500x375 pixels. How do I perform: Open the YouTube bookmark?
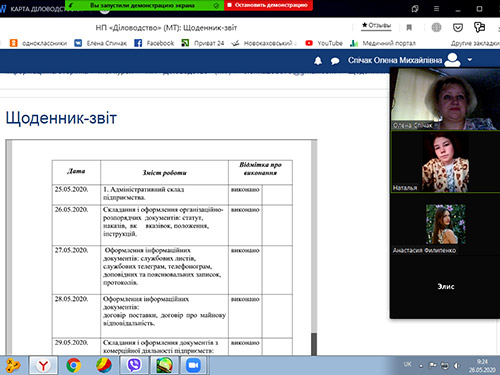click(324, 43)
